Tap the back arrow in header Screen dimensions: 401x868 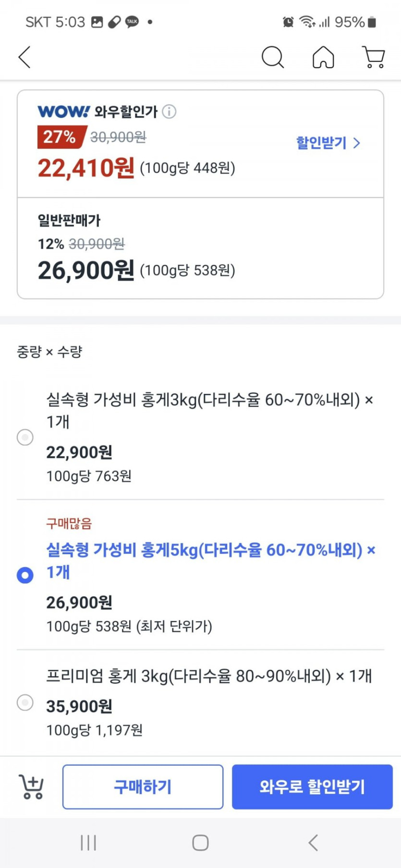coord(25,58)
